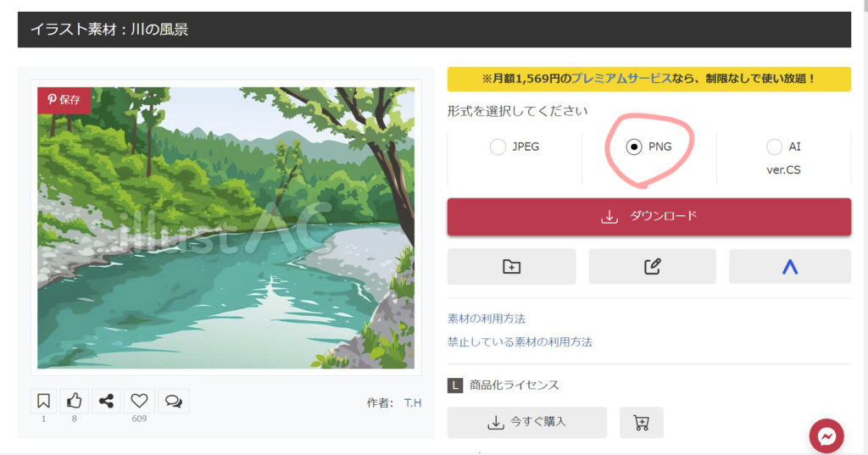Open the 禁止している素材の利用方法 link
The height and width of the screenshot is (455, 868).
click(520, 342)
